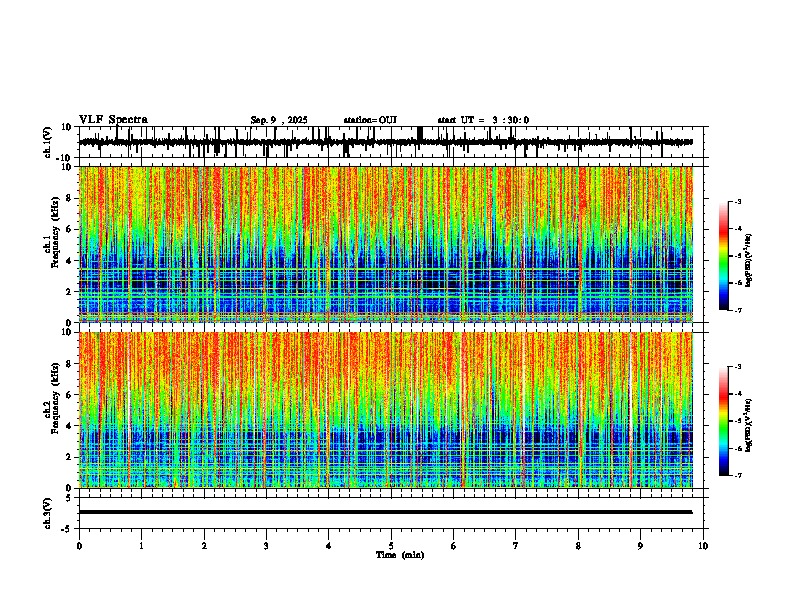Select the "start UT = 3:30:0" label
The image size is (792, 612).
point(483,120)
